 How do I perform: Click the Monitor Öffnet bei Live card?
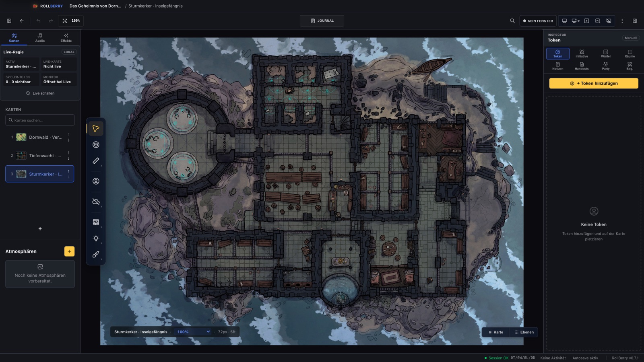tap(59, 80)
